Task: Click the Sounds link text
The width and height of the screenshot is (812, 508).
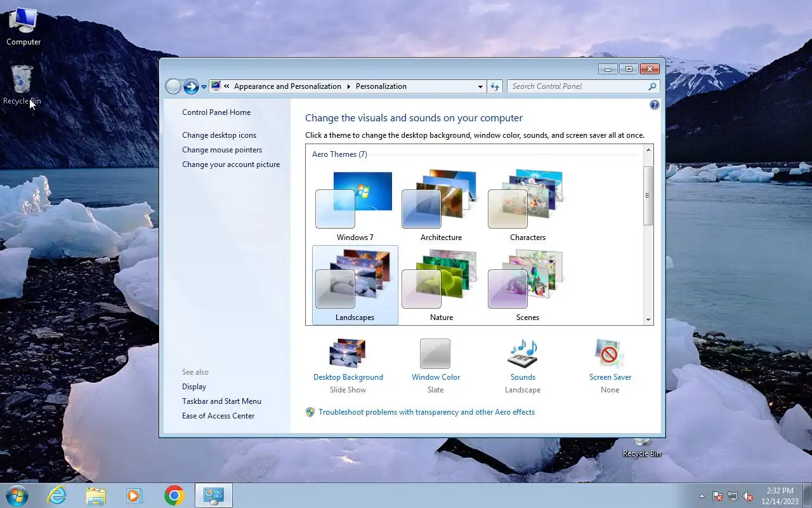Action: tap(523, 377)
